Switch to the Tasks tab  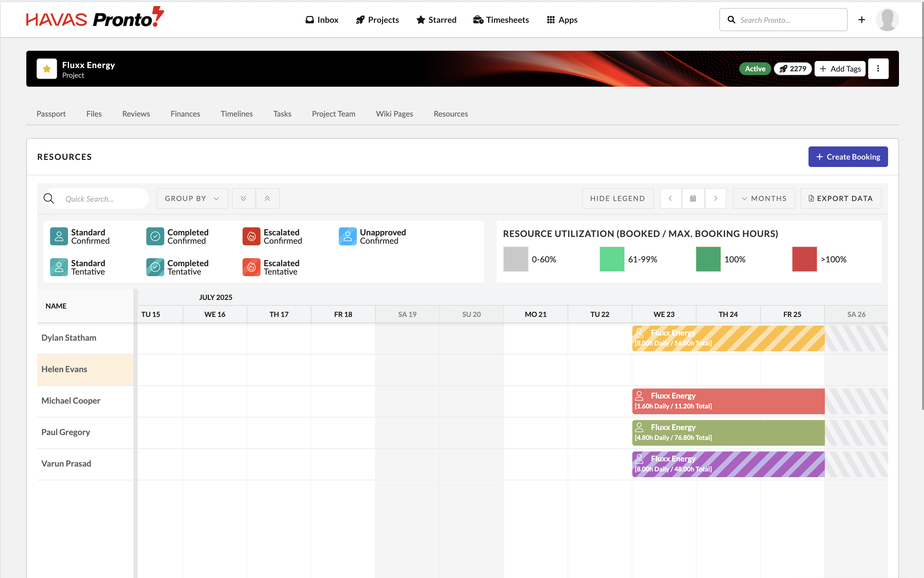(282, 114)
